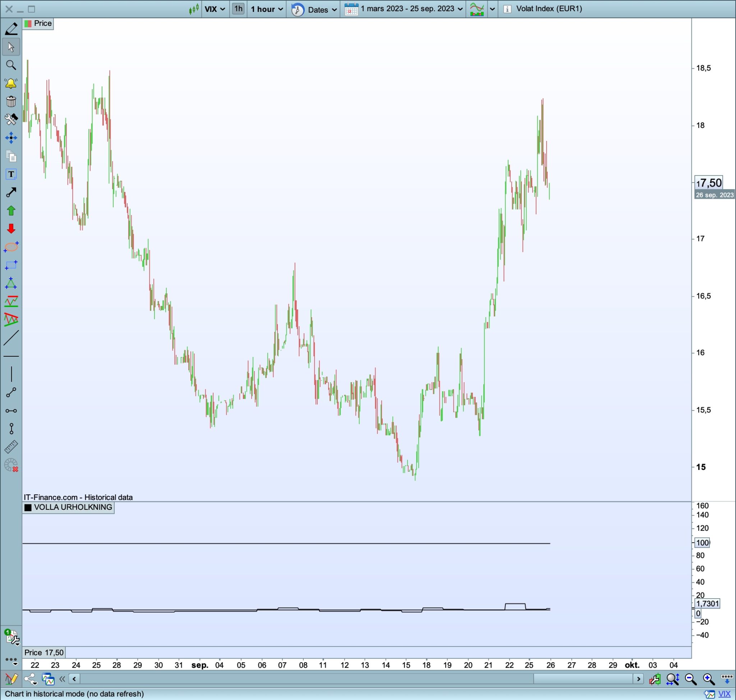The width and height of the screenshot is (736, 700).
Task: Click the horizontal scrollbar right arrow
Action: click(x=639, y=679)
